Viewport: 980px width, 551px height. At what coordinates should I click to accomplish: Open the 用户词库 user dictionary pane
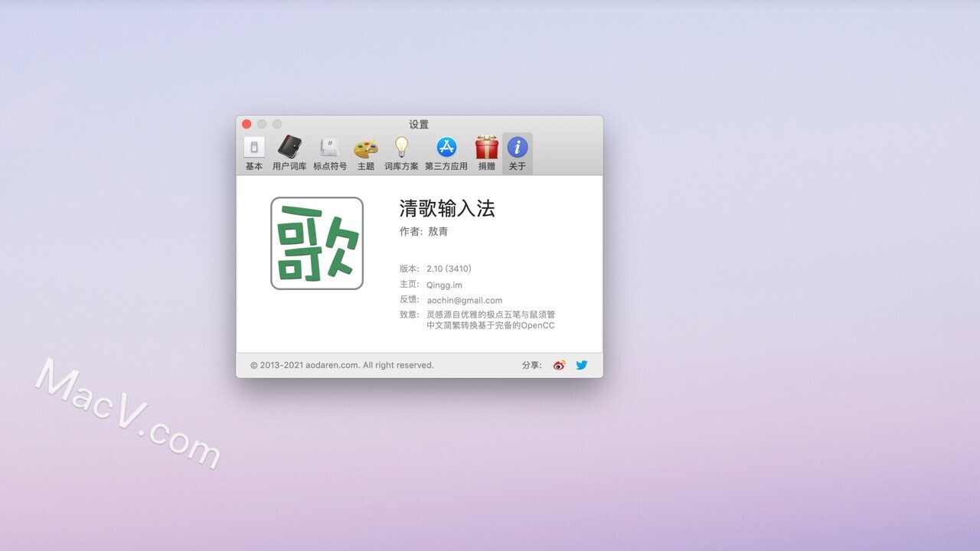coord(289,152)
